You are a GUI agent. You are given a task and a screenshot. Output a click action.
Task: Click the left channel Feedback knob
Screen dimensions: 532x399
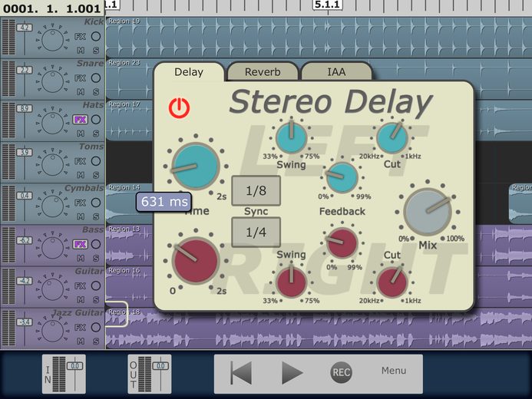(342, 177)
